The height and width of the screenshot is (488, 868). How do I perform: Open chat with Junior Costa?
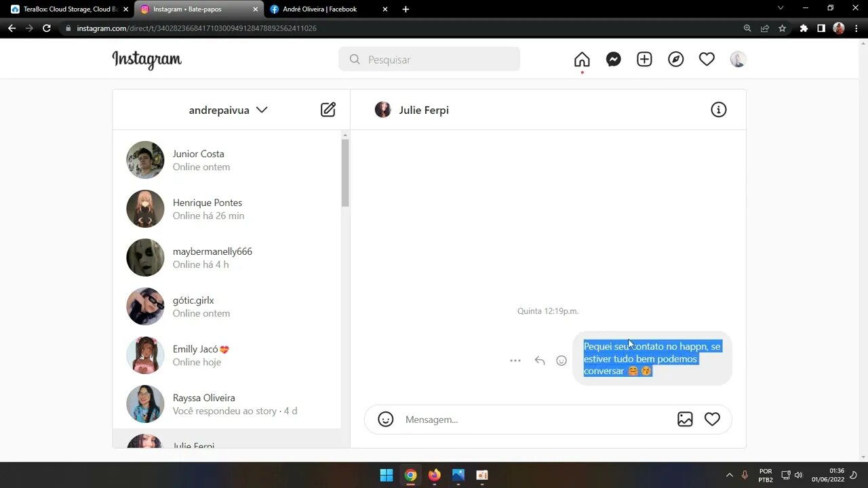coord(227,160)
